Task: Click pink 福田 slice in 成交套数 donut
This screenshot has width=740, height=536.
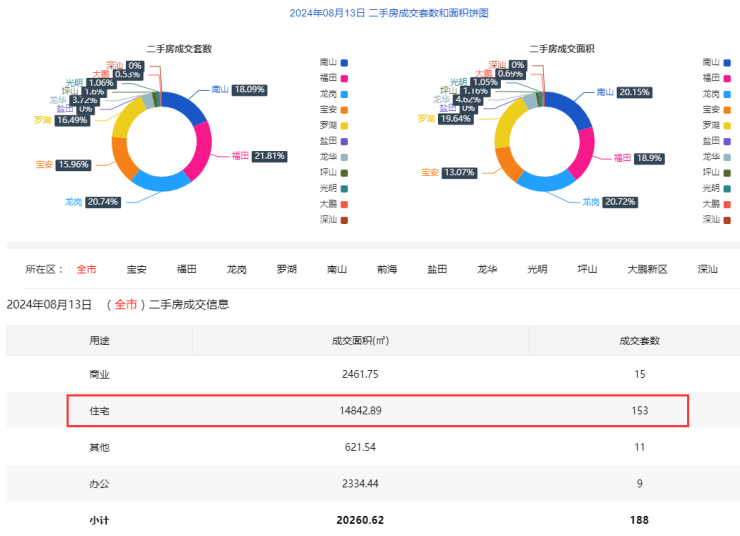Action: 202,150
